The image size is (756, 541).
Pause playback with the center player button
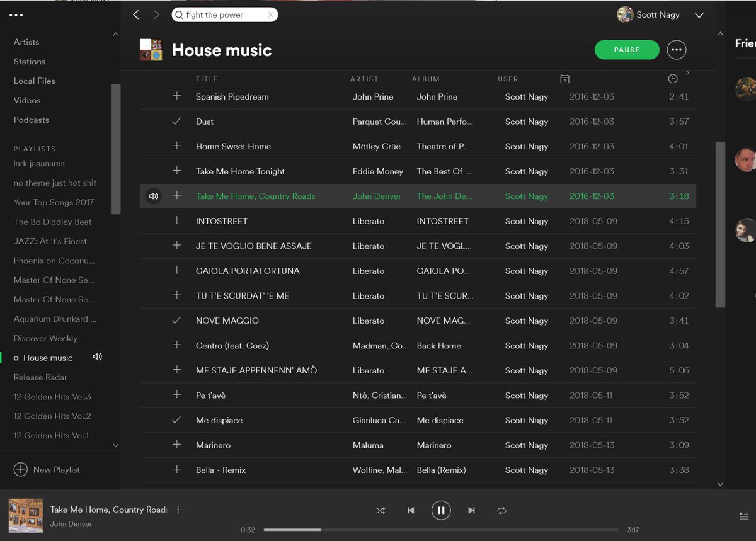441,510
